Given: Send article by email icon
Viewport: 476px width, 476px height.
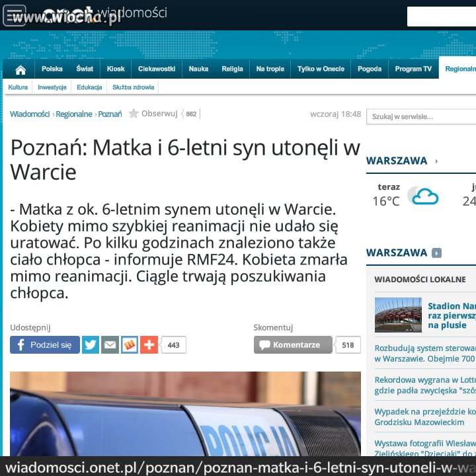Looking at the screenshot, I should tap(110, 344).
